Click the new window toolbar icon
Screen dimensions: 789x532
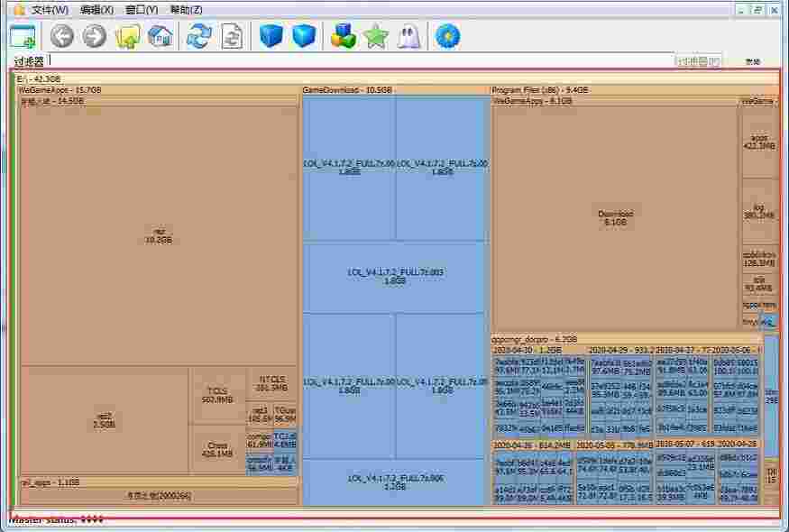pyautogui.click(x=23, y=37)
